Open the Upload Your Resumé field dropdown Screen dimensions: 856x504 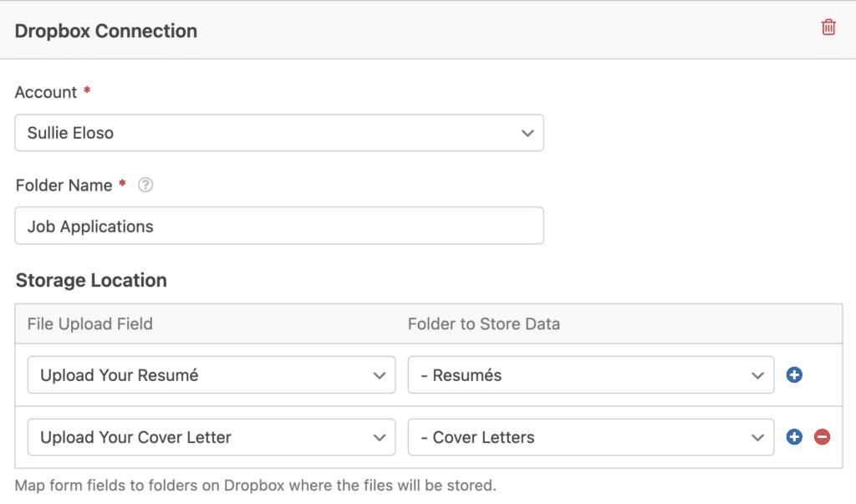click(211, 374)
